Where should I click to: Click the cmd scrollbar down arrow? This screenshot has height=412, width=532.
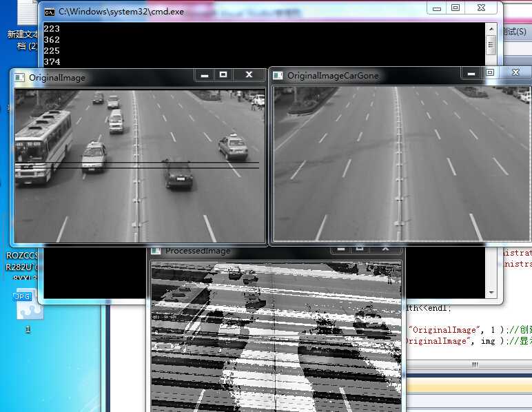[x=491, y=292]
